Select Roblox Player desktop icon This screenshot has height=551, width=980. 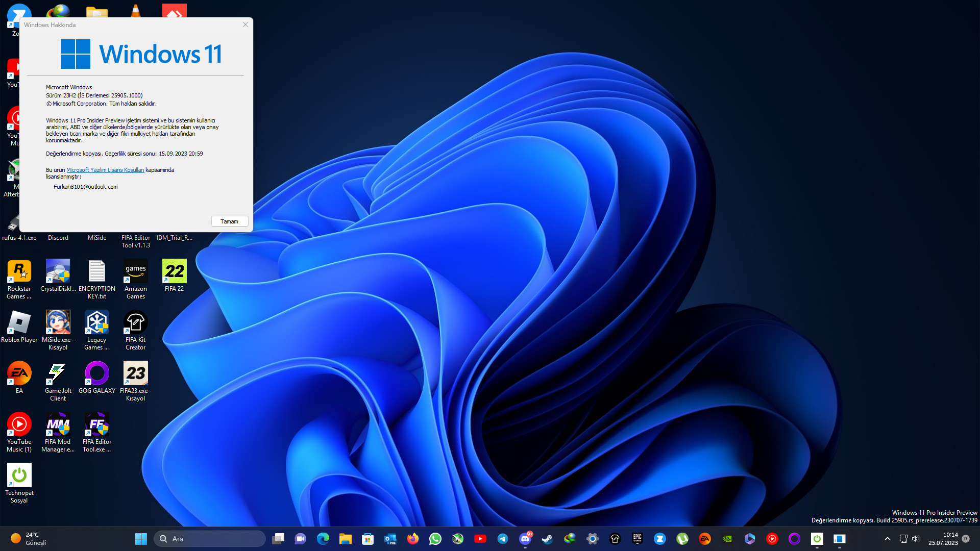[19, 323]
